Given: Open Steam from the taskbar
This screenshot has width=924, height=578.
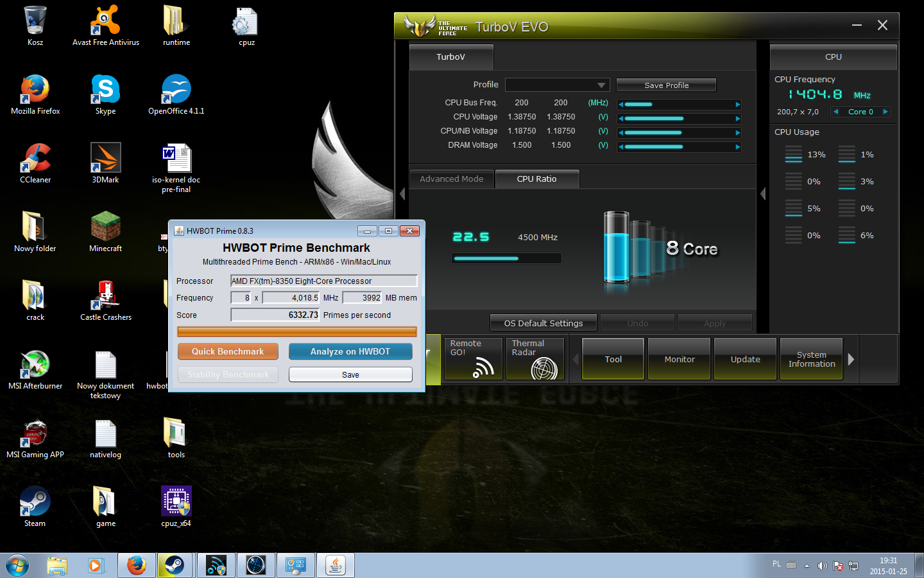Looking at the screenshot, I should (x=175, y=566).
